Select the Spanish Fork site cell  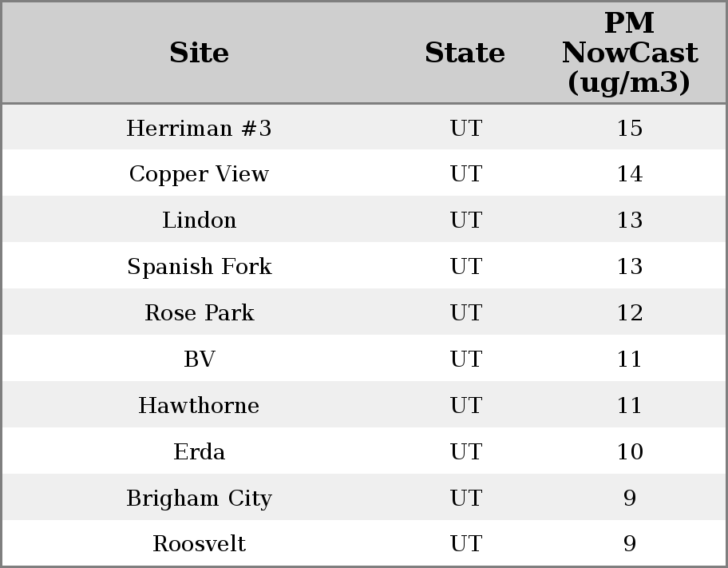(199, 267)
